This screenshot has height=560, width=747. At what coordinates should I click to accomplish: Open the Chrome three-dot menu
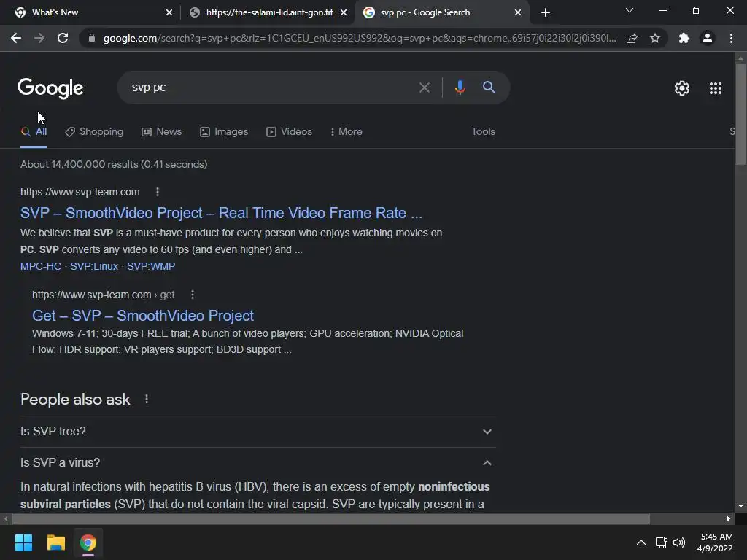point(731,38)
